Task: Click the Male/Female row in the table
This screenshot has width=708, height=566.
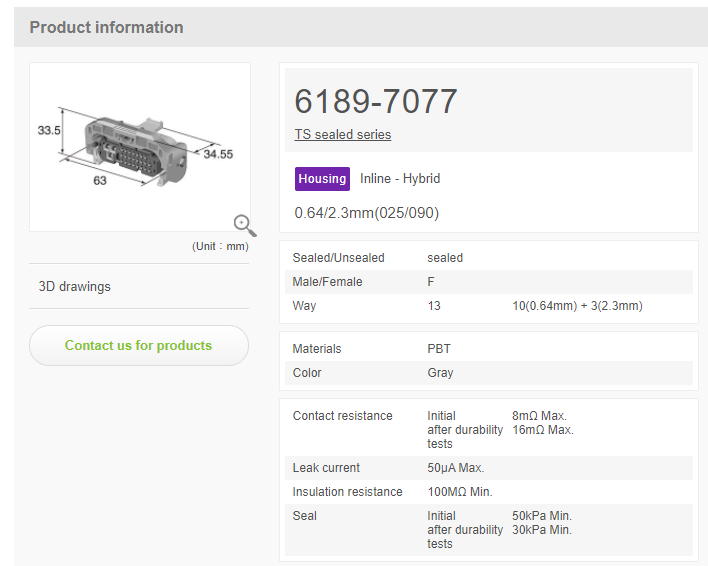Action: click(488, 282)
